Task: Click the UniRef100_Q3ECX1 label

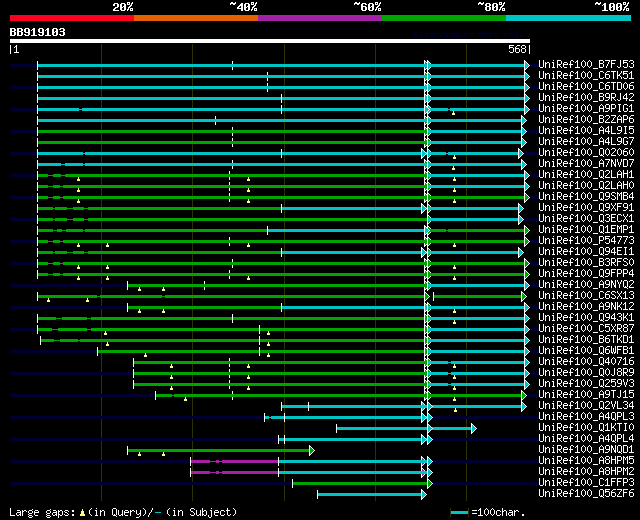Action: (586, 219)
